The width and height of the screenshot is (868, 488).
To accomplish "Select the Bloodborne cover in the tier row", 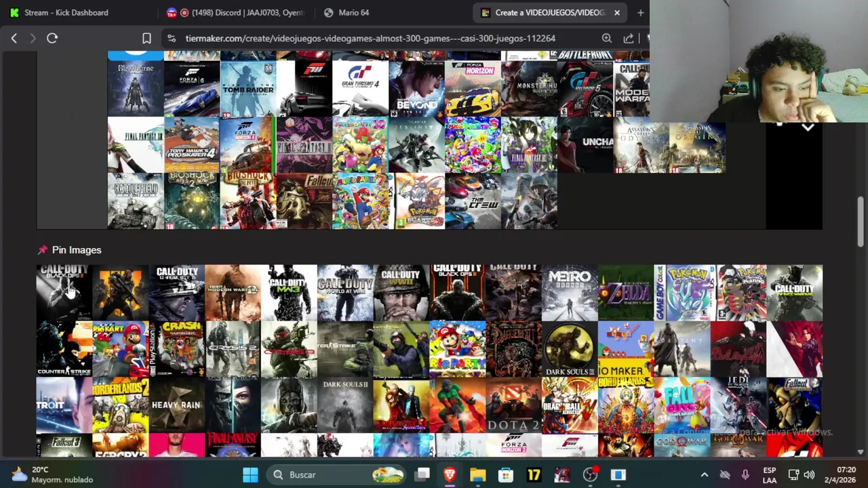I will 136,89.
